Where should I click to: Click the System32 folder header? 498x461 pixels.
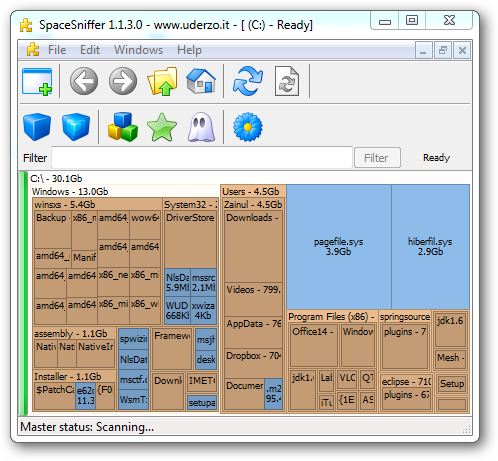[191, 204]
